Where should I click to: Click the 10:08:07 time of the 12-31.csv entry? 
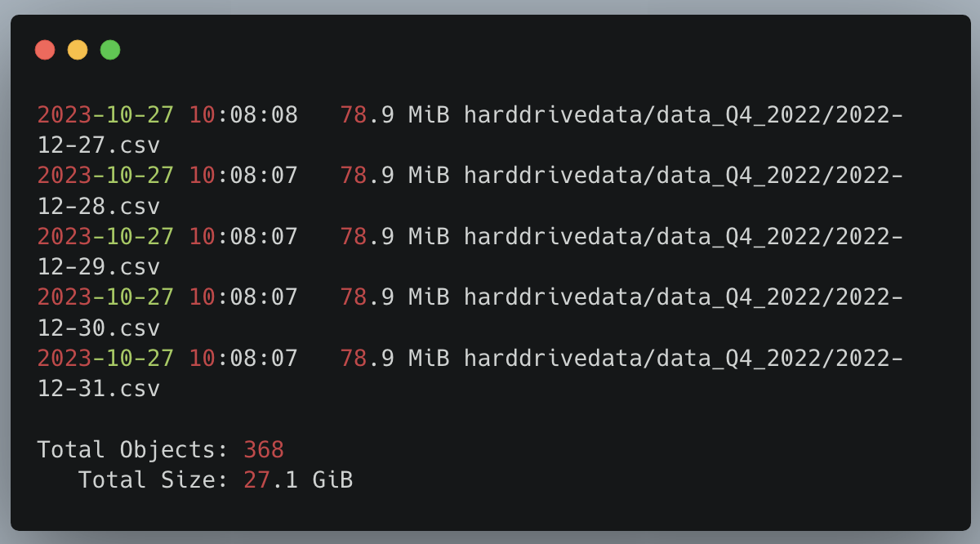(x=243, y=359)
